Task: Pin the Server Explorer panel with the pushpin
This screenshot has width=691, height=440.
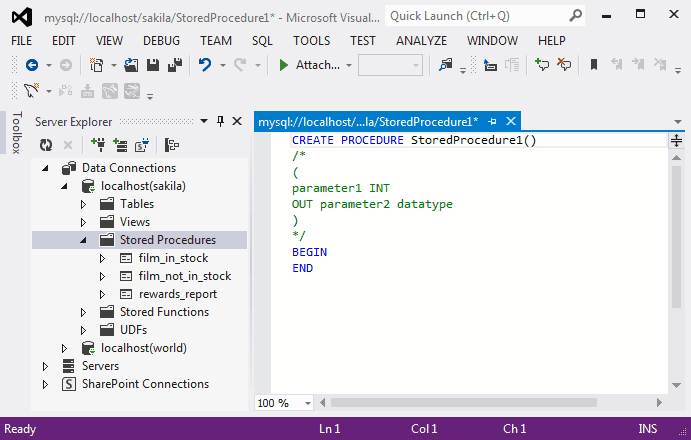Action: tap(220, 121)
